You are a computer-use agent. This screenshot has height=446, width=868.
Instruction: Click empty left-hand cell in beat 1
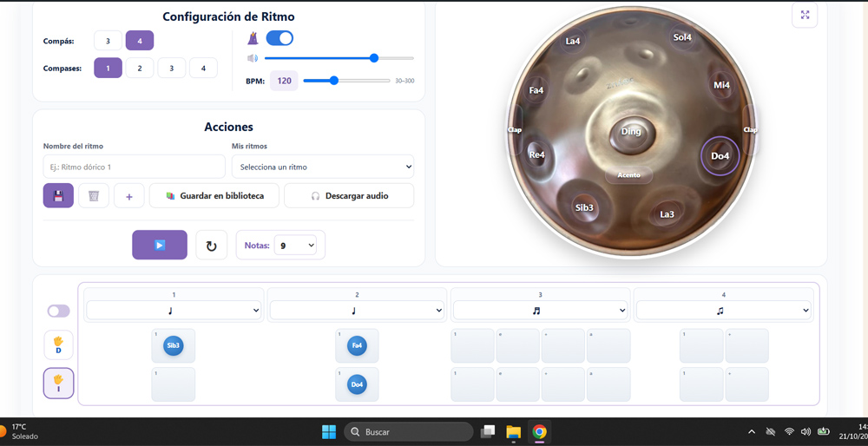[x=174, y=384]
